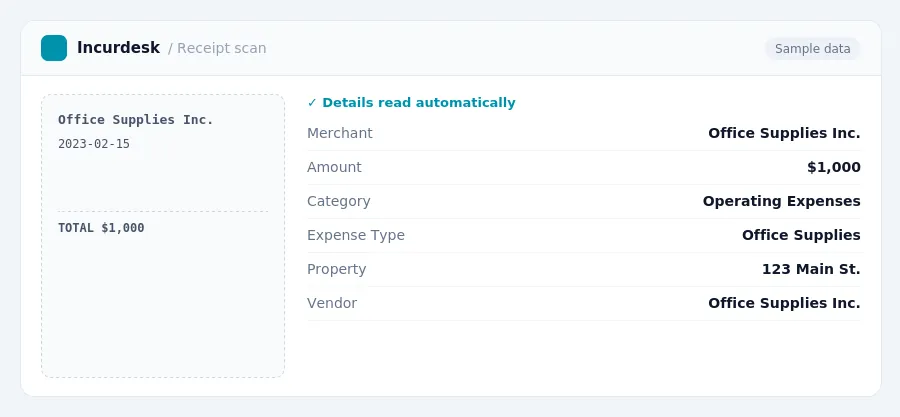Image resolution: width=900 pixels, height=417 pixels.
Task: Click the Incurdesk app name
Action: [118, 48]
